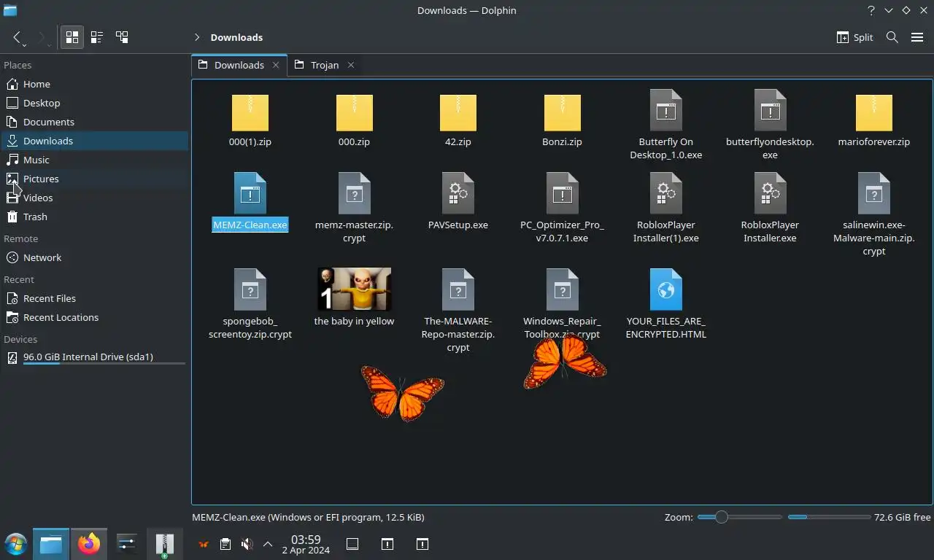Click the Downloads breadcrumb in location bar

coord(236,37)
